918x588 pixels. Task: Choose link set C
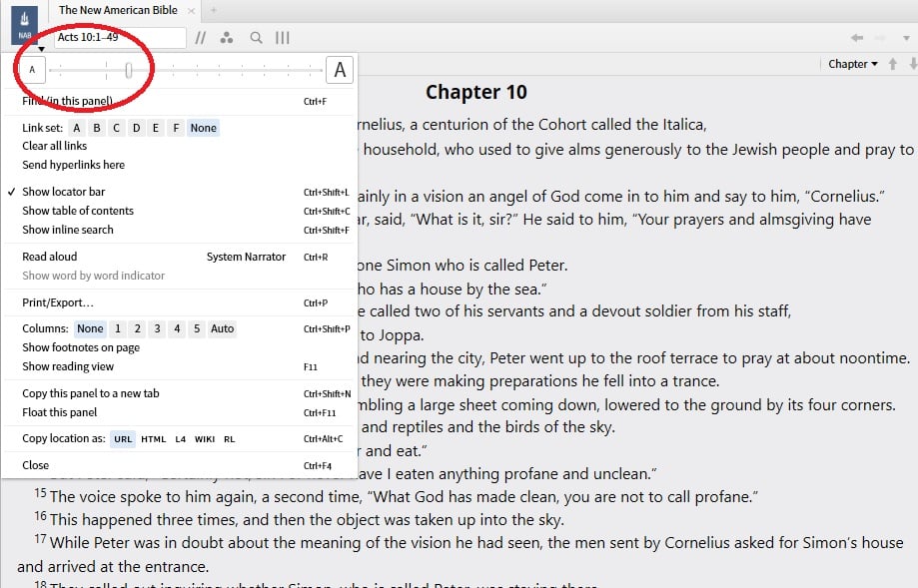[x=117, y=128]
